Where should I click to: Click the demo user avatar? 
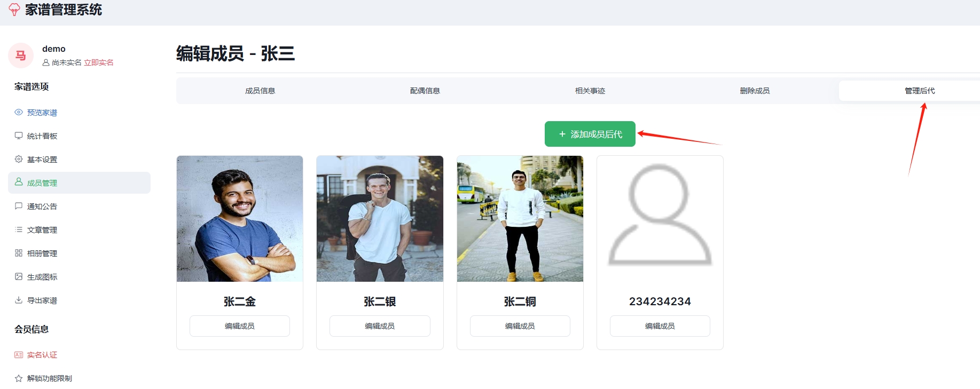pyautogui.click(x=21, y=55)
